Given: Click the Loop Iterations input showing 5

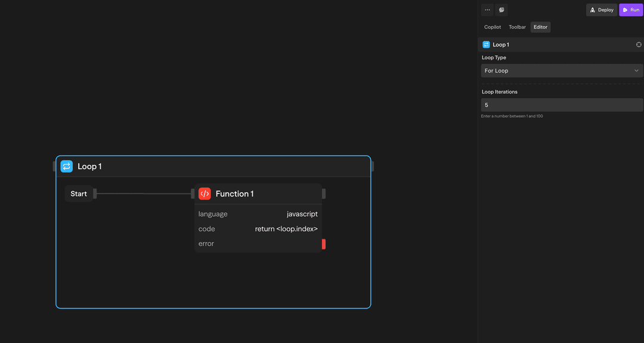Looking at the screenshot, I should click(x=562, y=104).
